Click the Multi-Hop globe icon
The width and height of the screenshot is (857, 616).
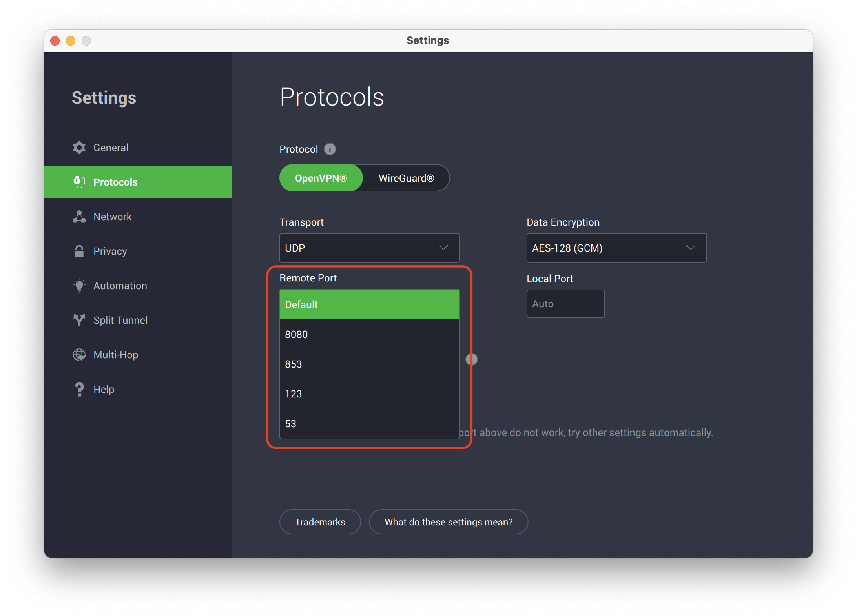pos(79,355)
